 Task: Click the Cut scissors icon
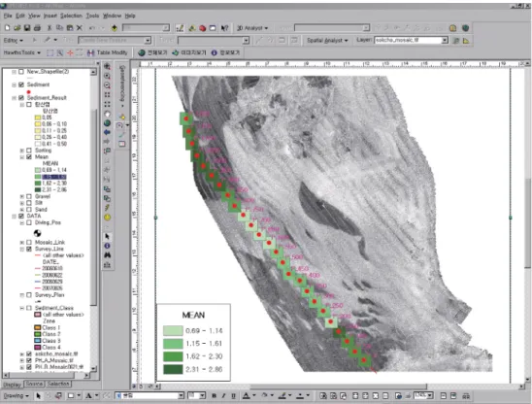tap(50, 28)
